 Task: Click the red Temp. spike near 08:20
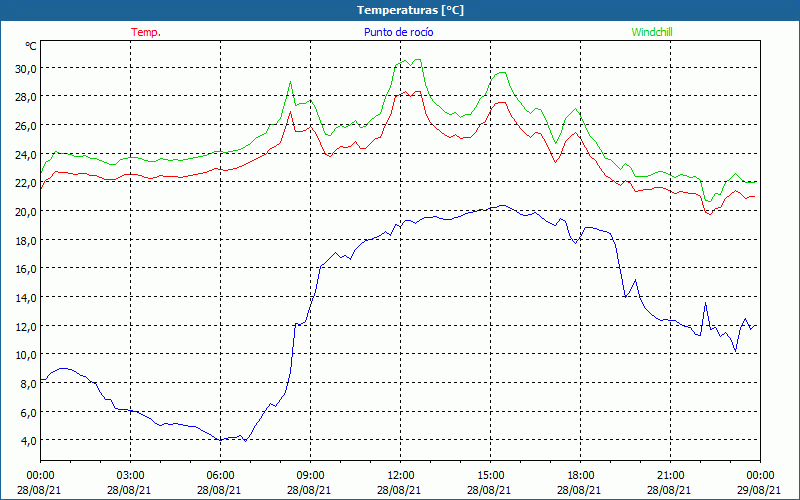pos(290,112)
